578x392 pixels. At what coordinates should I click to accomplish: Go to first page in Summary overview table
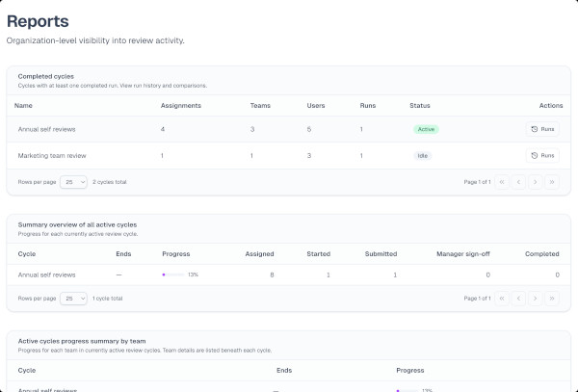click(502, 299)
